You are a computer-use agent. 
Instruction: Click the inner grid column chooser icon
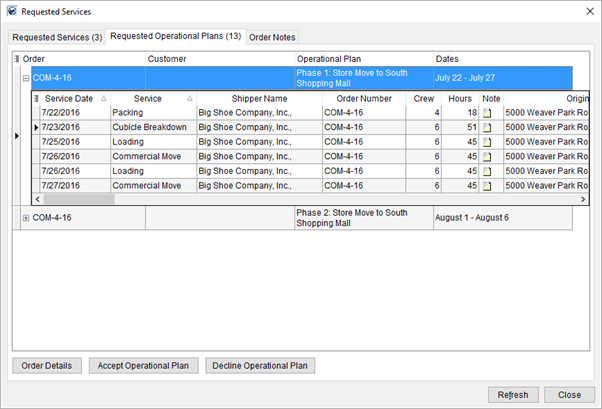tap(37, 99)
